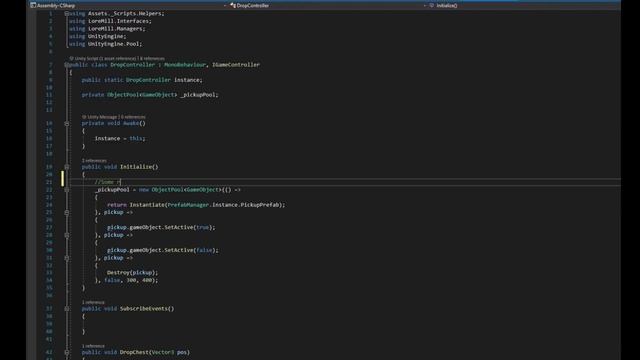Place cursor on the MonoBehaviour base class
This screenshot has width=640, height=360.
[x=185, y=64]
